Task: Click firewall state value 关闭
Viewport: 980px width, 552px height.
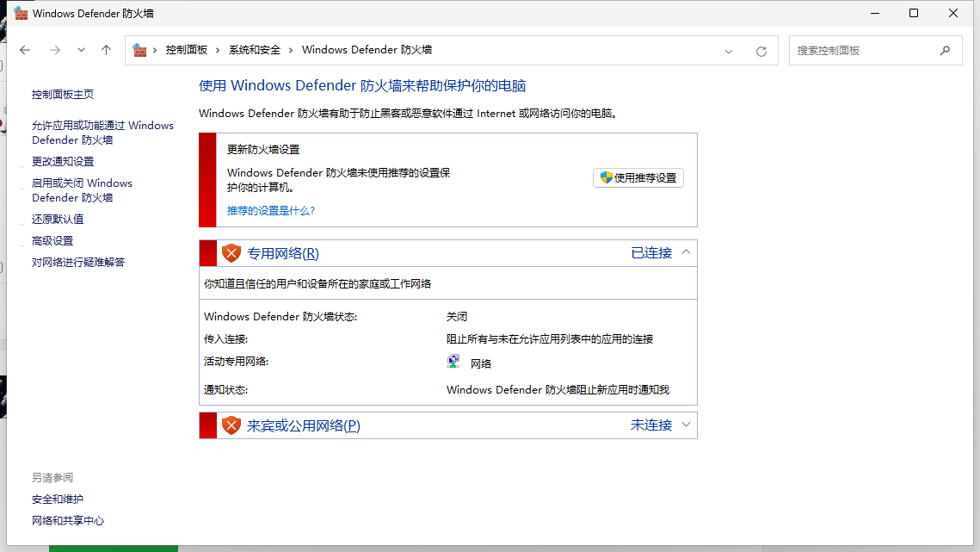Action: 457,317
